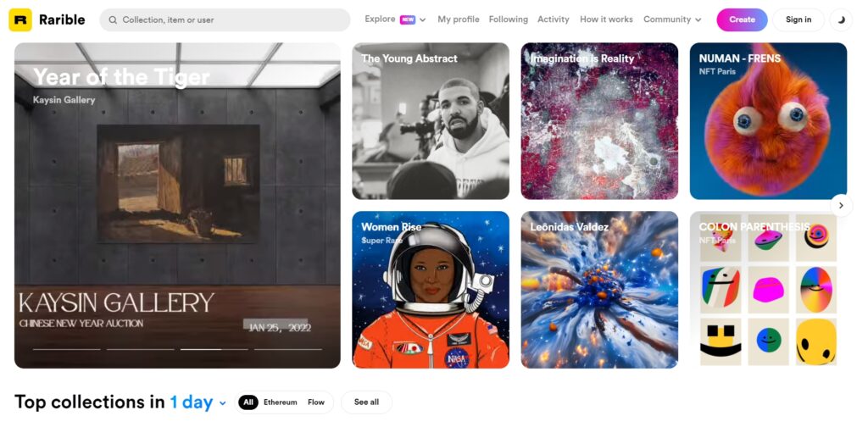Screen dimensions: 868x427
Task: Click the search magnifier icon
Action: (x=112, y=19)
